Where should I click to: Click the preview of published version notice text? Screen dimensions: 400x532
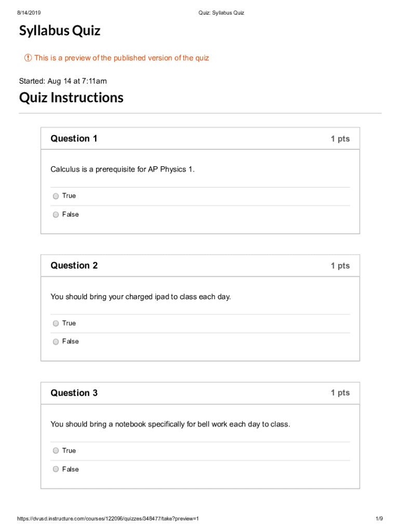(122, 58)
